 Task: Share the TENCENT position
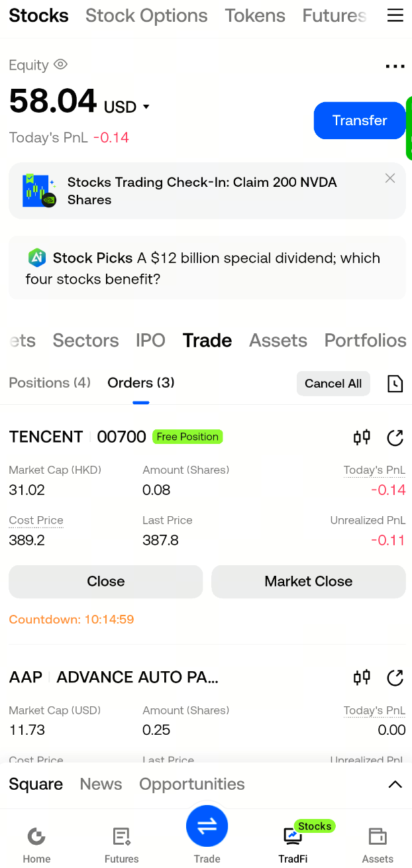coord(395,437)
